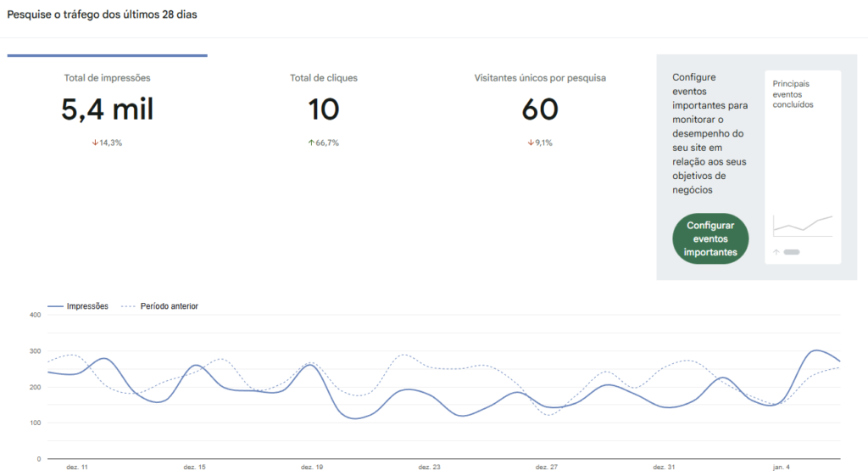868x476 pixels.
Task: Toggle the Período anterior series legend label
Action: click(169, 306)
